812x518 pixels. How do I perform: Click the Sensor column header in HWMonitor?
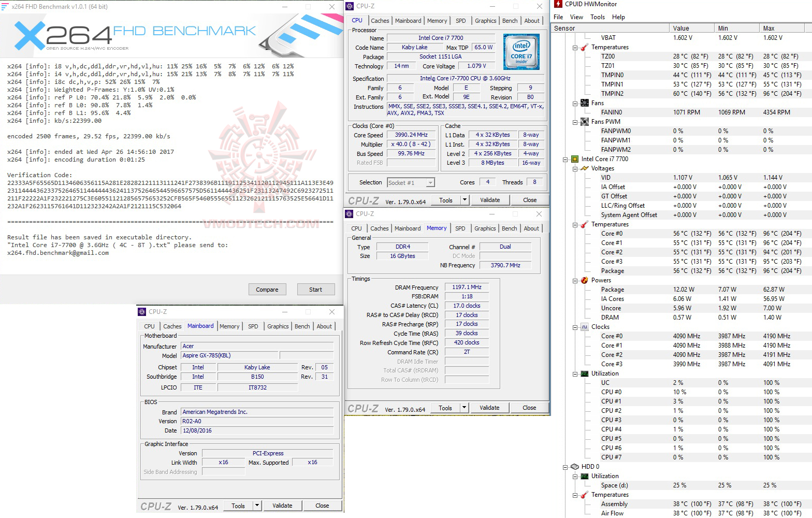coord(610,28)
